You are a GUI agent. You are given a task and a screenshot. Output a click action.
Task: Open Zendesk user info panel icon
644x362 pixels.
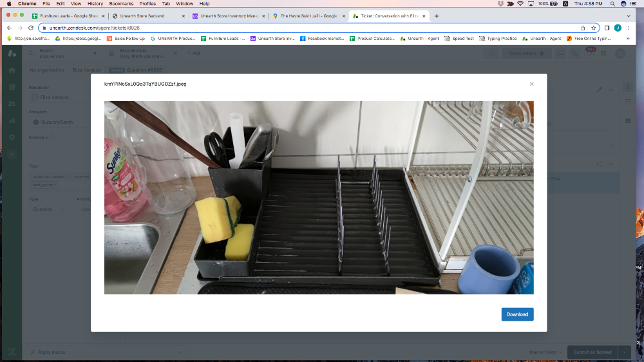627,87
